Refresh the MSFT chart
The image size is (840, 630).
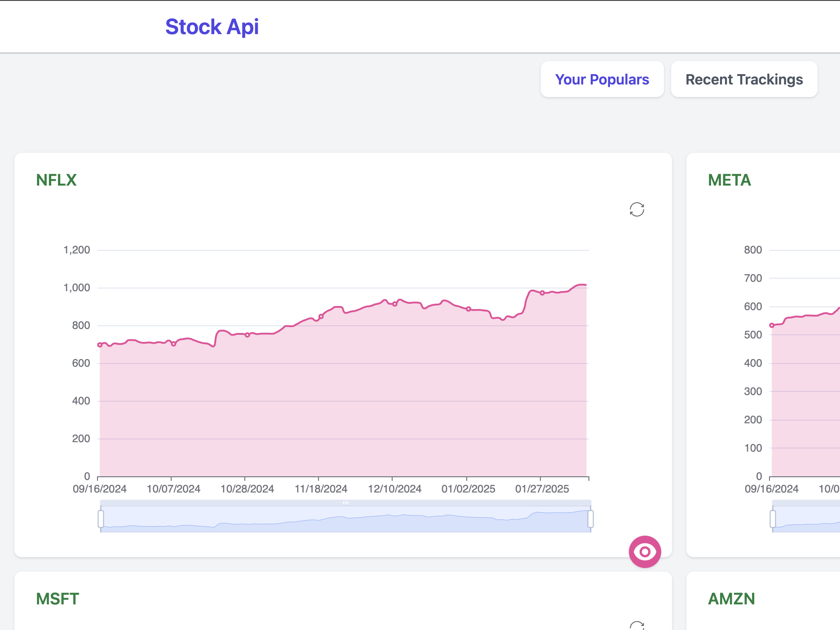[x=637, y=626]
